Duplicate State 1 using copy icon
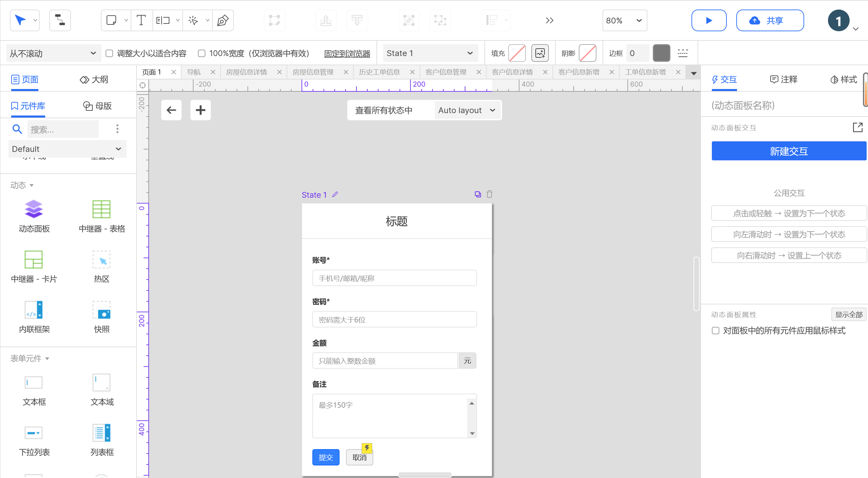The height and width of the screenshot is (478, 868). coord(478,194)
